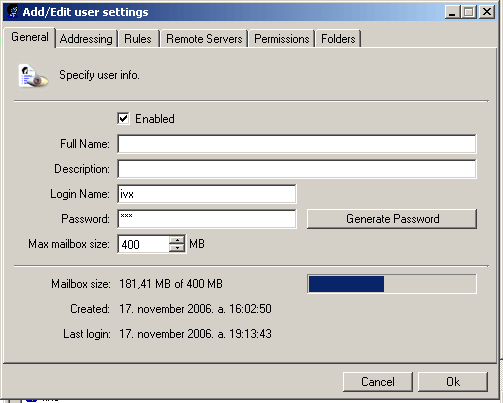Viewport: 503px width, 403px height.
Task: Click the Max mailbox size value field
Action: pos(144,244)
